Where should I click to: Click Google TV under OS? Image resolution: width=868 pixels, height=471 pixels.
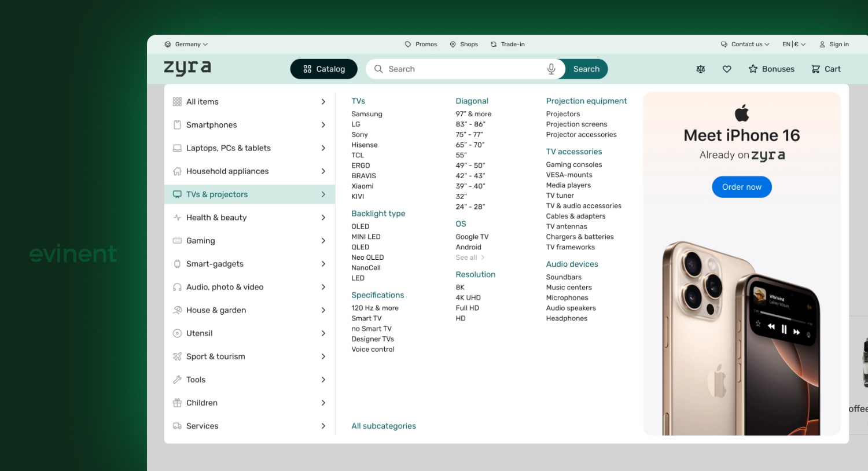(472, 237)
